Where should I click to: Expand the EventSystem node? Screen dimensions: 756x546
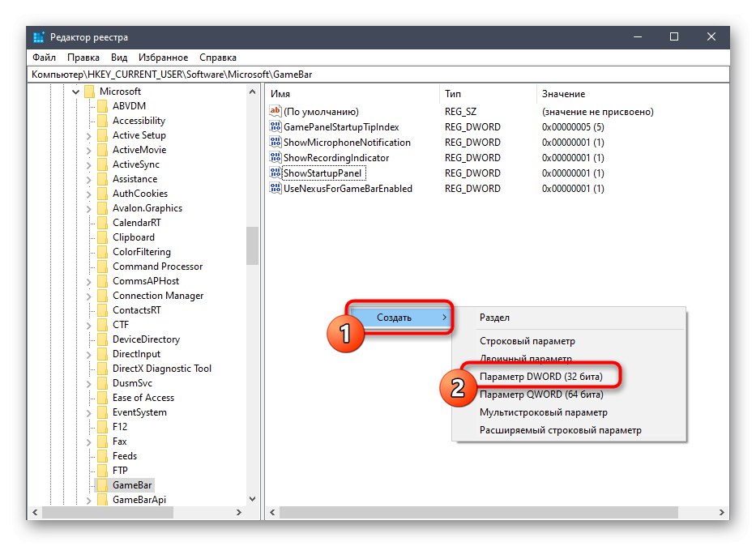[88, 413]
